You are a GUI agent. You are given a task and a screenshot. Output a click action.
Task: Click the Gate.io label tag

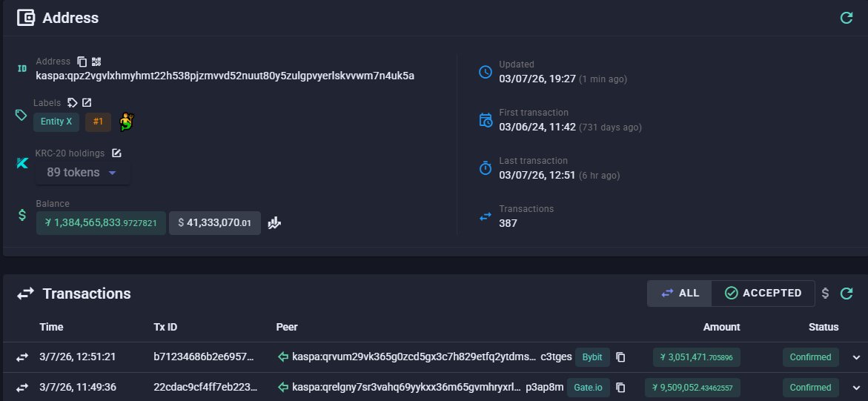point(588,387)
